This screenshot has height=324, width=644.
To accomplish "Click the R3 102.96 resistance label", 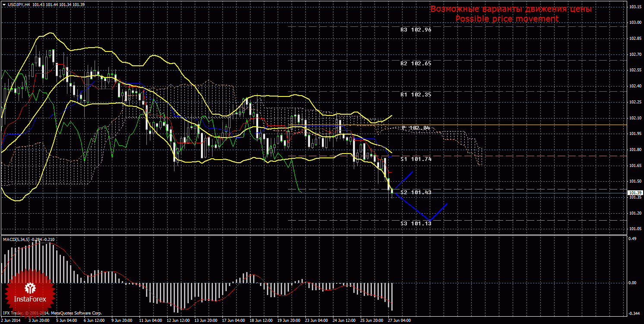I will (416, 30).
